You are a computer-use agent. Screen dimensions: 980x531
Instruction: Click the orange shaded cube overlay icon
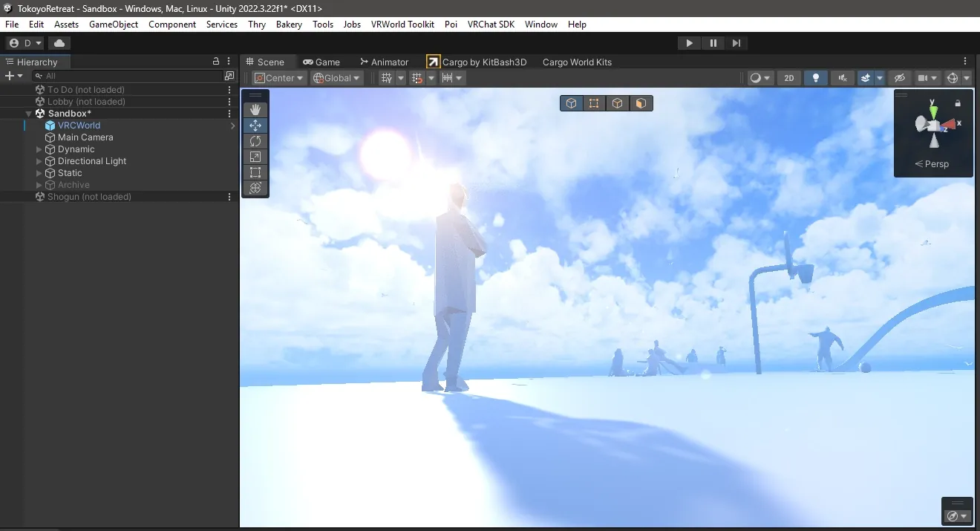[641, 103]
